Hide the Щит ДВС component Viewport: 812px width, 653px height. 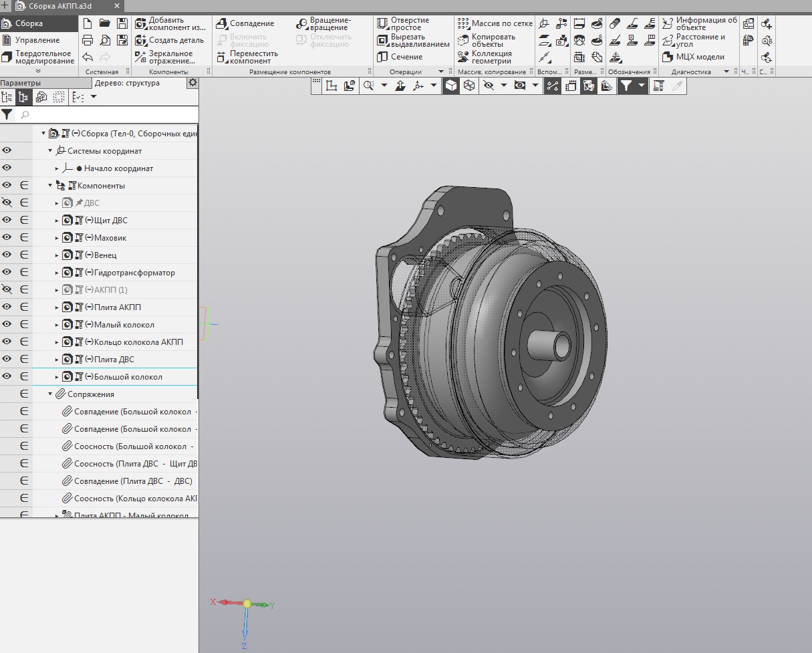click(x=7, y=220)
